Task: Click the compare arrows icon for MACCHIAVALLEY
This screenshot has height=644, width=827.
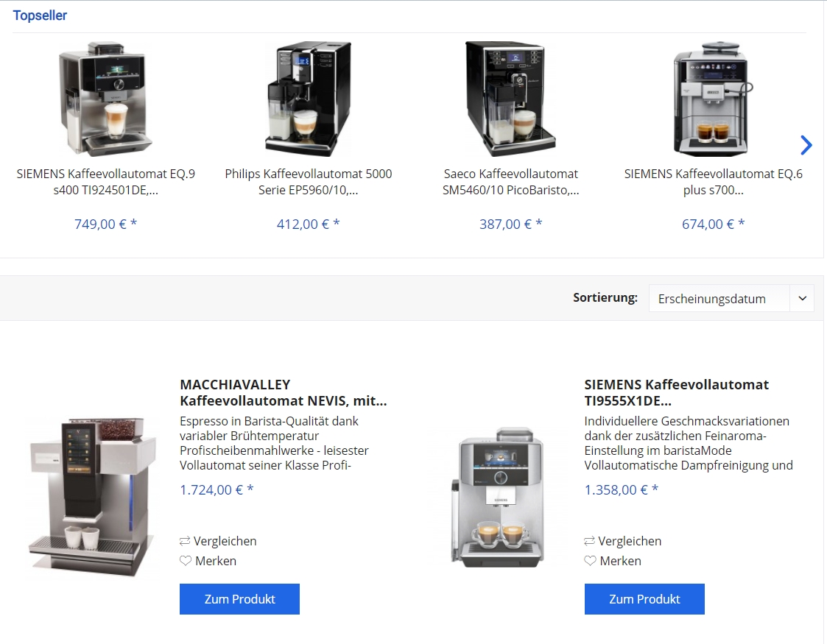Action: pyautogui.click(x=185, y=541)
